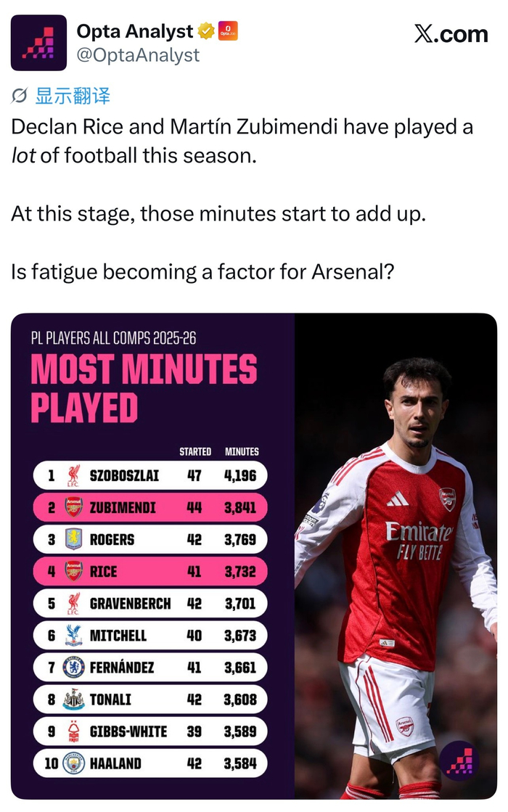Select the highlighted Zubimendi row
508x812 pixels.
[x=150, y=508]
